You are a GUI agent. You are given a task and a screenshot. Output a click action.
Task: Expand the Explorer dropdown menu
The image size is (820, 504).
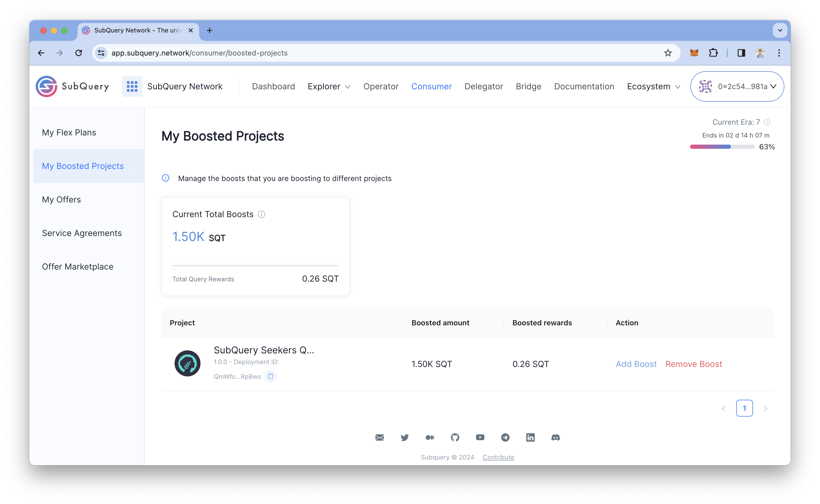[329, 86]
